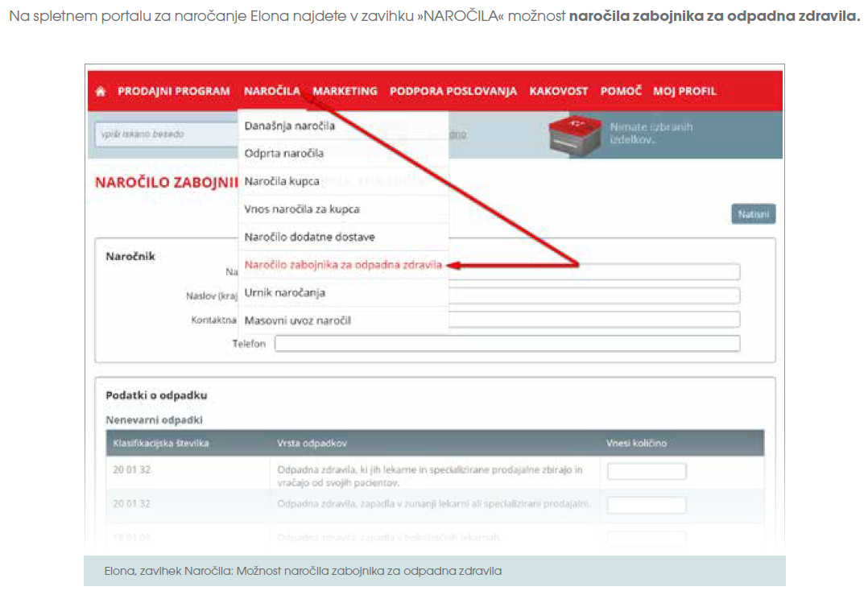
Task: Click the Podatki o odpadku heading
Action: (x=156, y=395)
